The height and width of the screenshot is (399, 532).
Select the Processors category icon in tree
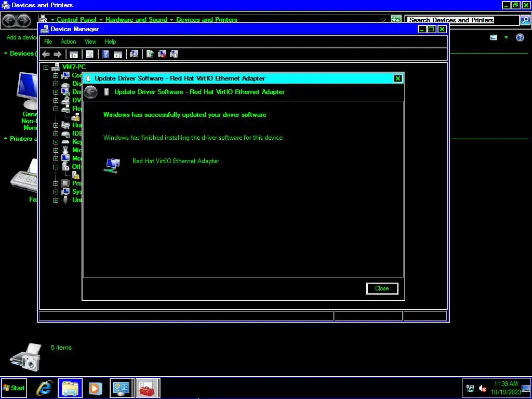(65, 183)
